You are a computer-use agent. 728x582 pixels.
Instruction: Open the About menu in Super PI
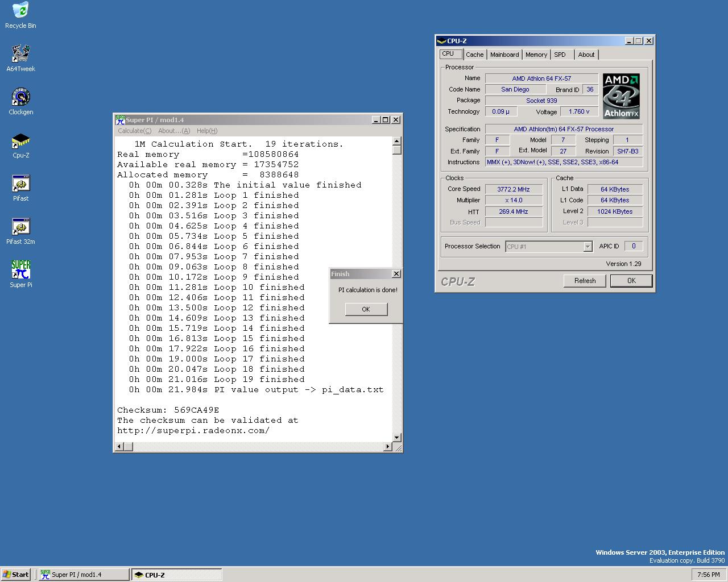click(x=174, y=131)
